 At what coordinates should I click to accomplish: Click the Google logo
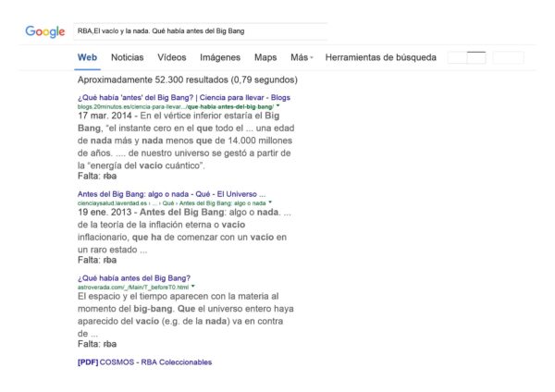45,31
